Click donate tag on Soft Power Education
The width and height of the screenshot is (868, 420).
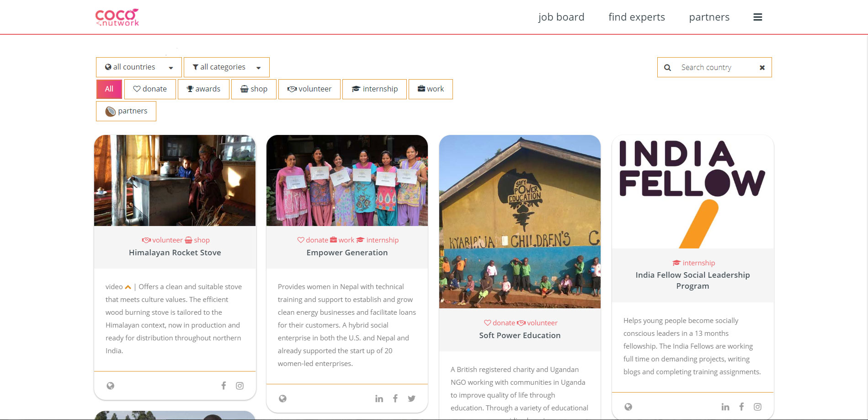pyautogui.click(x=500, y=323)
